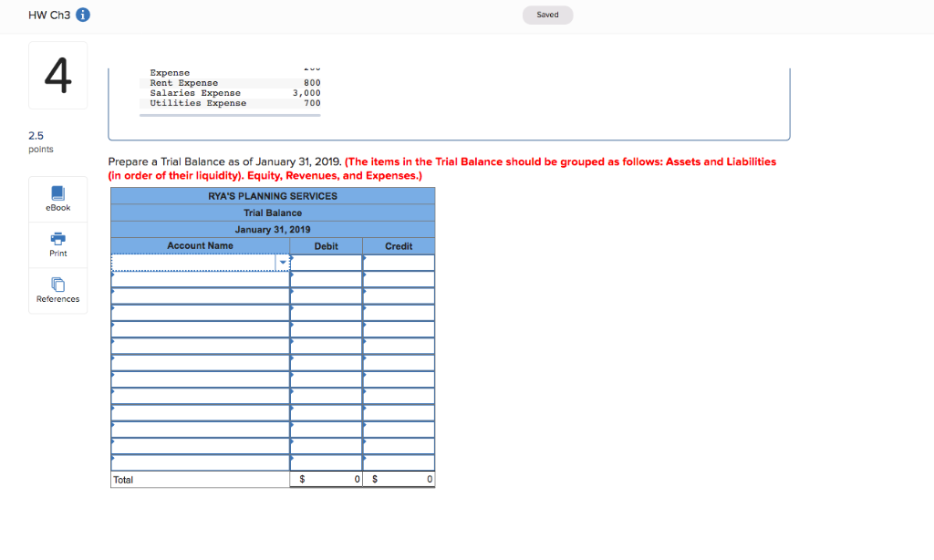934x560 pixels.
Task: Click the 2.5 points label
Action: [x=38, y=141]
